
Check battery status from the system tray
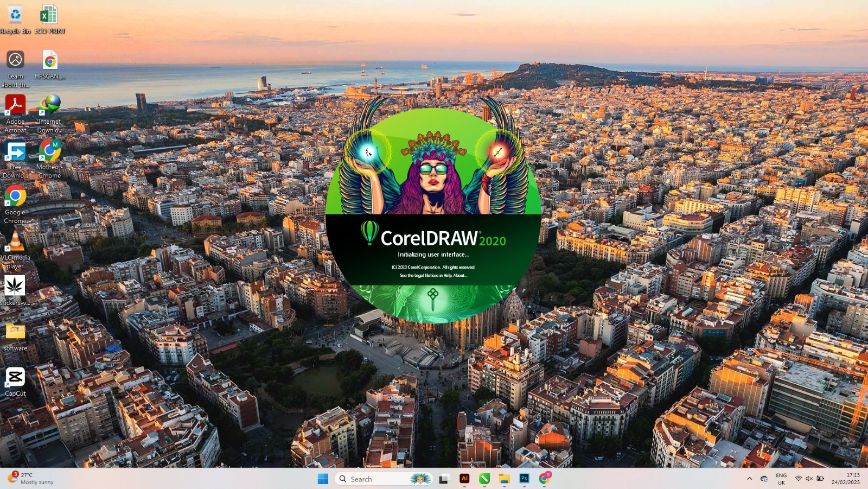pyautogui.click(x=821, y=479)
